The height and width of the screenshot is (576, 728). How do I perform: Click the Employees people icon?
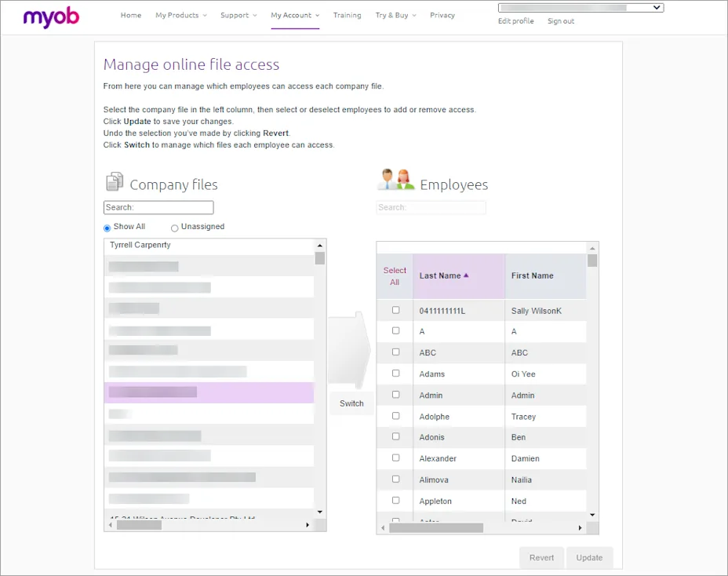click(x=395, y=179)
